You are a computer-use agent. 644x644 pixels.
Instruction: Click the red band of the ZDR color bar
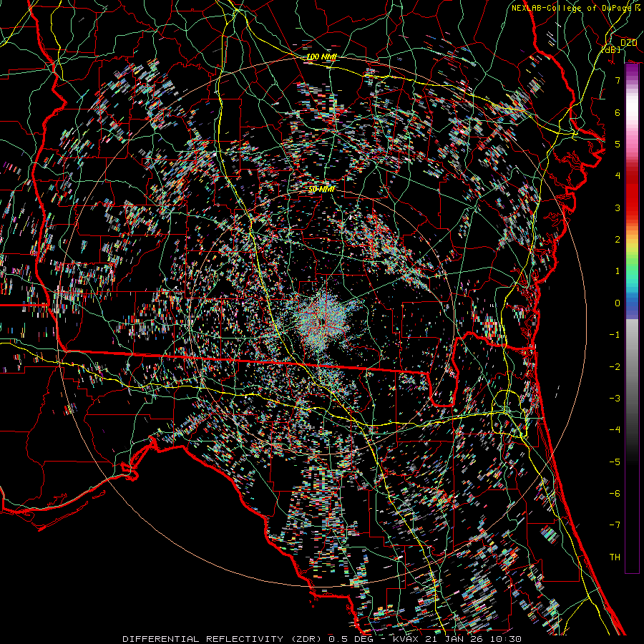[632, 193]
